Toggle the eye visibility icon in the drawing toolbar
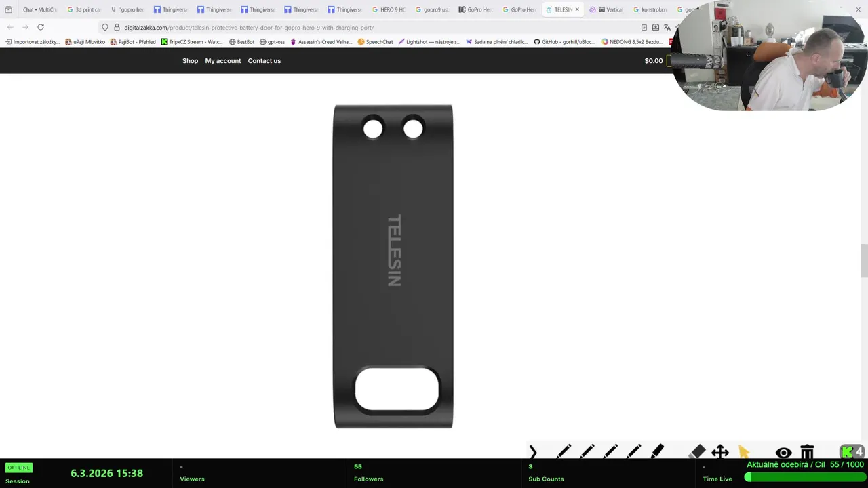 (783, 453)
